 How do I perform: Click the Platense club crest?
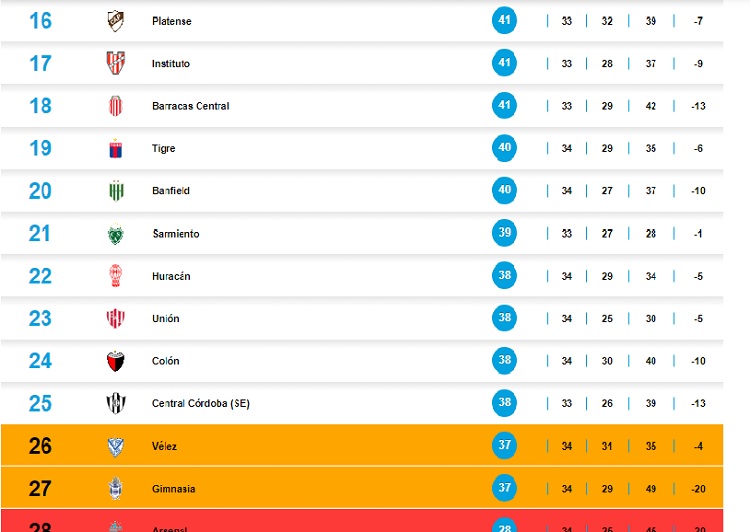(115, 21)
